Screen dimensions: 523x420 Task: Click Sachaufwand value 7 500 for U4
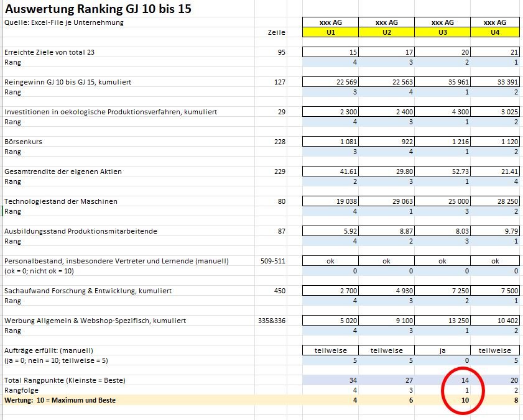[x=495, y=291]
